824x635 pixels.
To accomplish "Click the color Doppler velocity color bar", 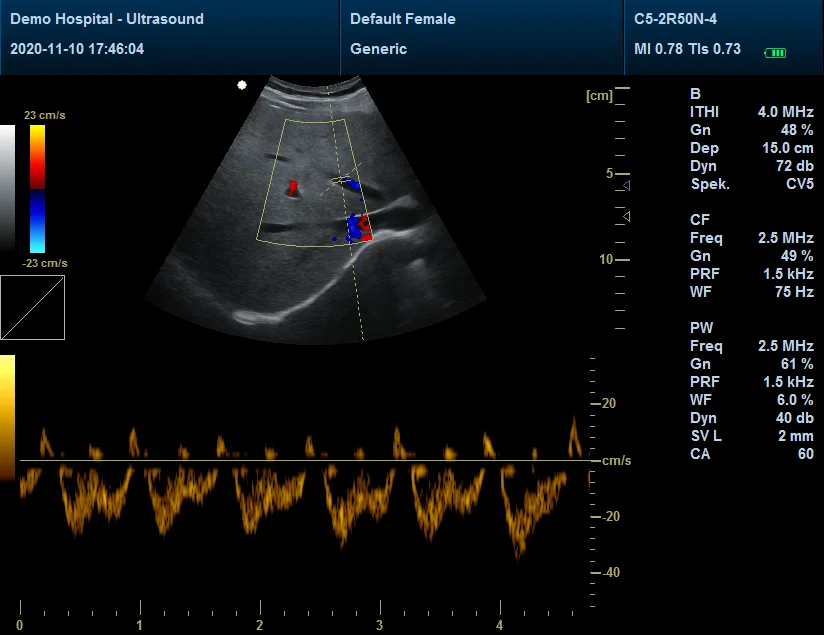I will [37, 189].
